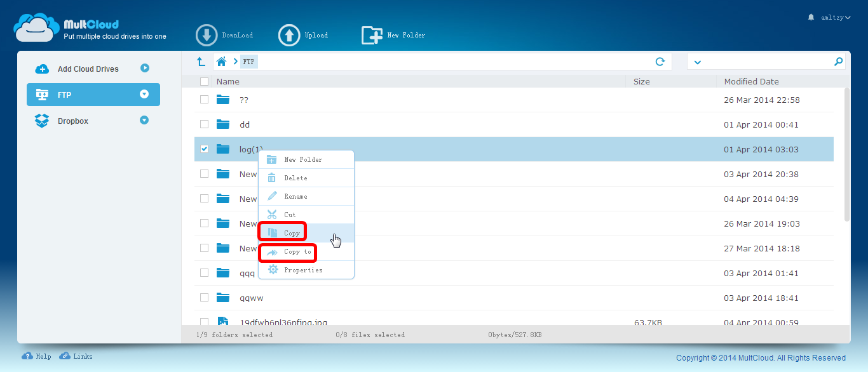868x372 pixels.
Task: Click the Cut scissors icon in context menu
Action: (272, 215)
